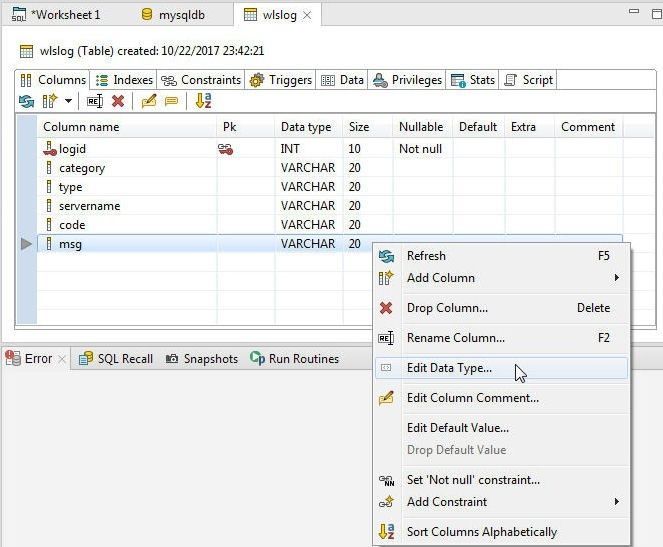This screenshot has width=663, height=547.
Task: Click the Data type column header
Action: 309,127
